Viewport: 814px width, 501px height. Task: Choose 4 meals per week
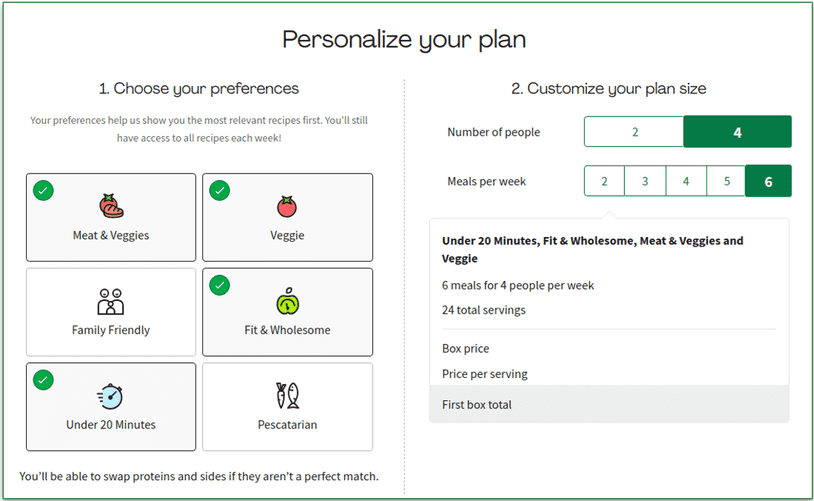(686, 181)
